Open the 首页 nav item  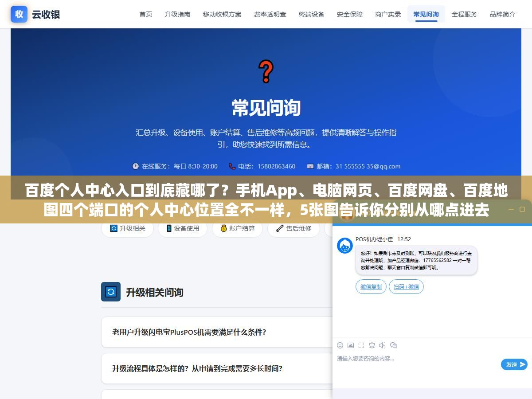coord(146,14)
